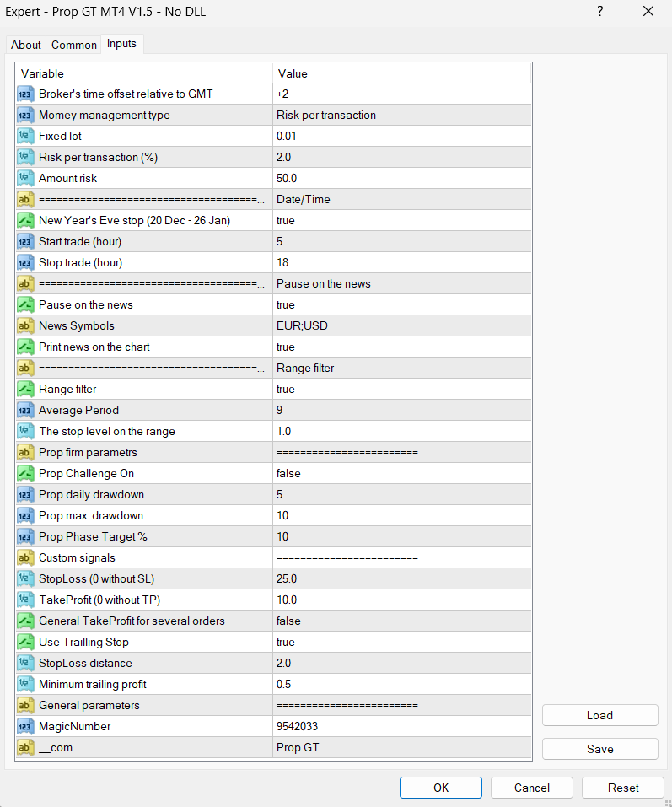The height and width of the screenshot is (807, 672).
Task: Click the integer icon beside Stop trade (hour)
Action: coord(25,263)
